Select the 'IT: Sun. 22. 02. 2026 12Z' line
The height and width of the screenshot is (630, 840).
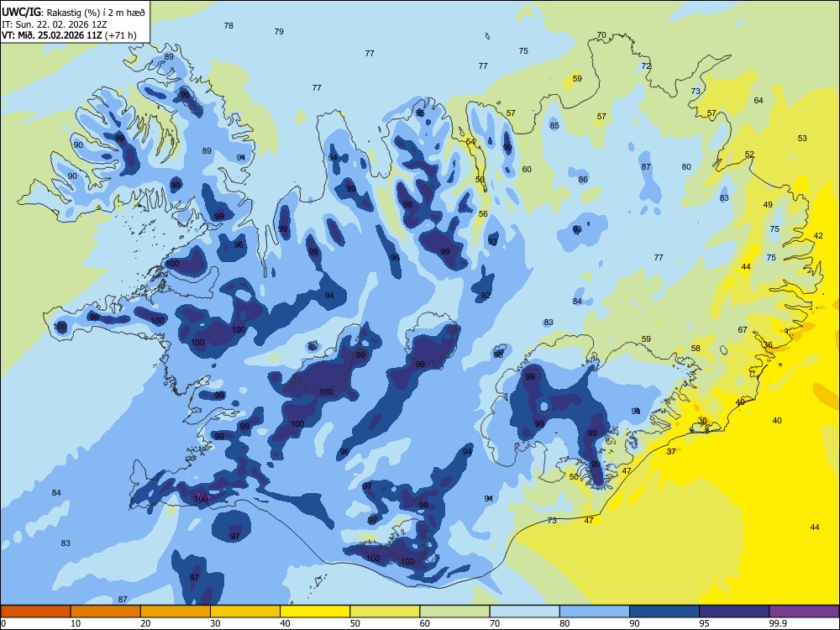54,24
